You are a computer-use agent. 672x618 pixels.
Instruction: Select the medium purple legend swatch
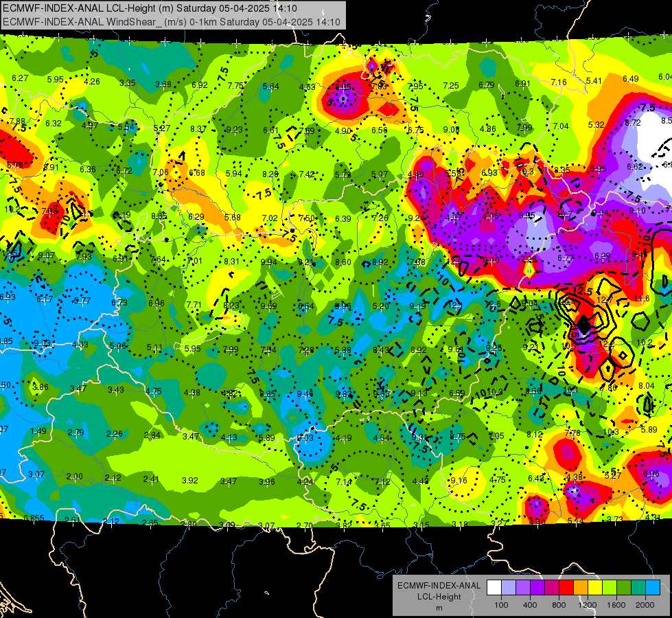coord(523,587)
